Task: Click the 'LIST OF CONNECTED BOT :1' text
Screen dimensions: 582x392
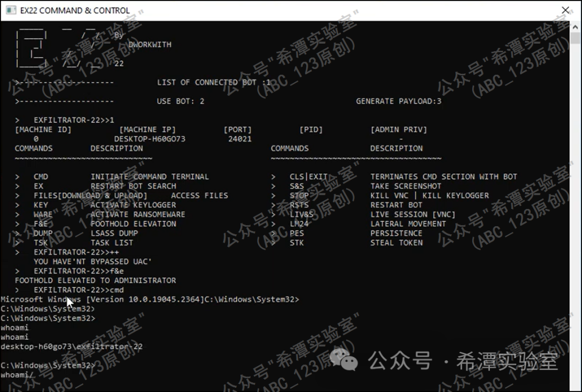Action: tap(214, 82)
